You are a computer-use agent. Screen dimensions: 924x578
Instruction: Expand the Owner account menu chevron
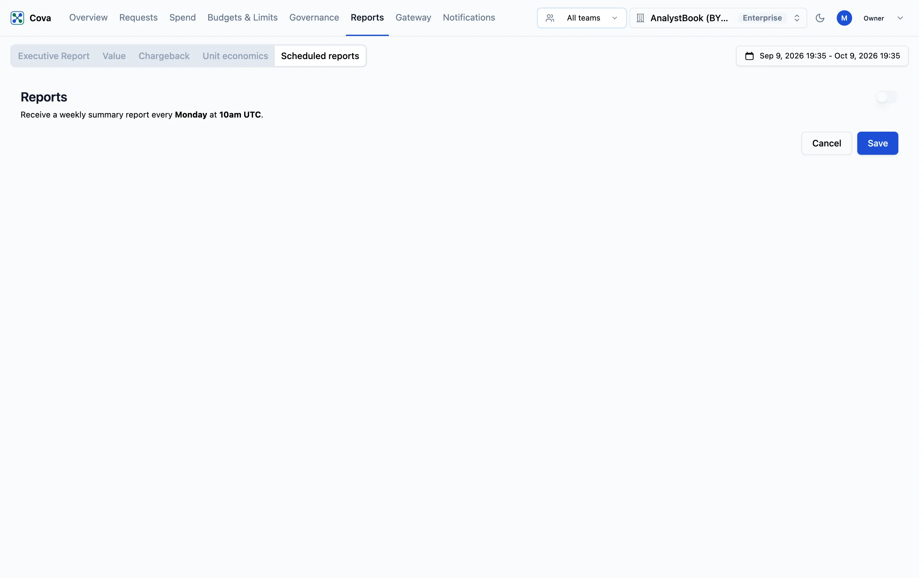[900, 18]
